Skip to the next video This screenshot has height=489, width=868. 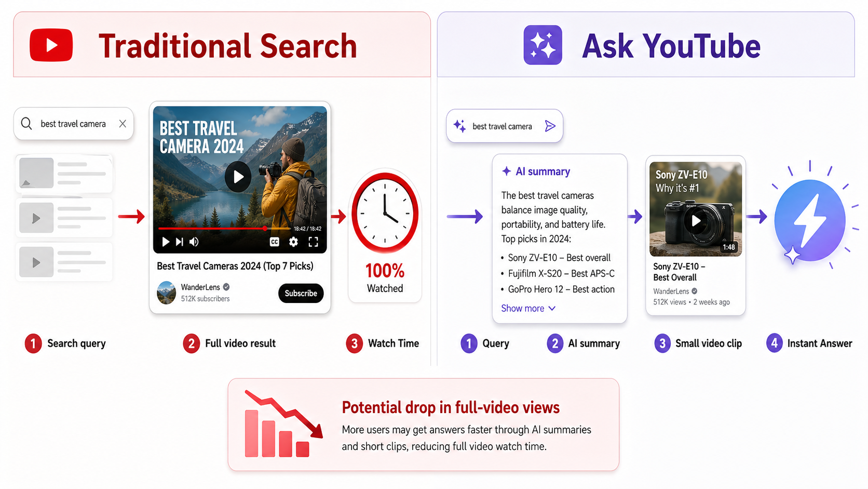point(179,242)
